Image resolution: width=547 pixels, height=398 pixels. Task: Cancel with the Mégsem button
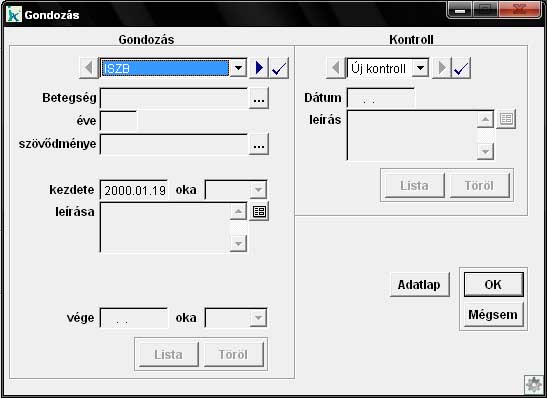[494, 315]
